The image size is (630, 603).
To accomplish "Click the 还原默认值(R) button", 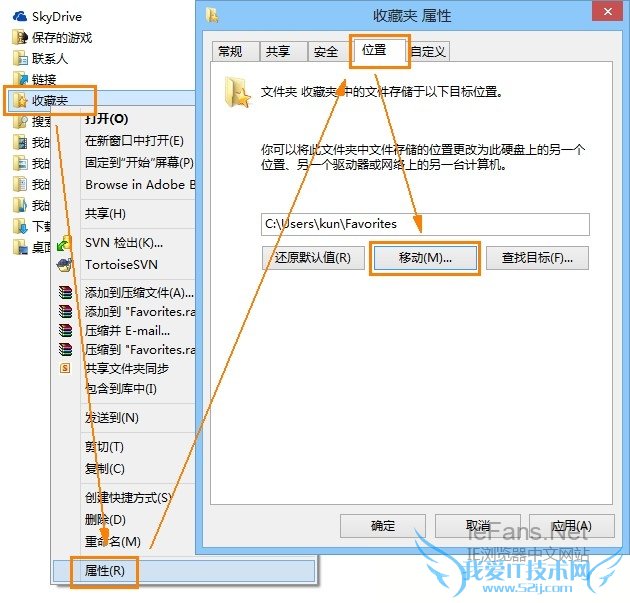I will (313, 258).
